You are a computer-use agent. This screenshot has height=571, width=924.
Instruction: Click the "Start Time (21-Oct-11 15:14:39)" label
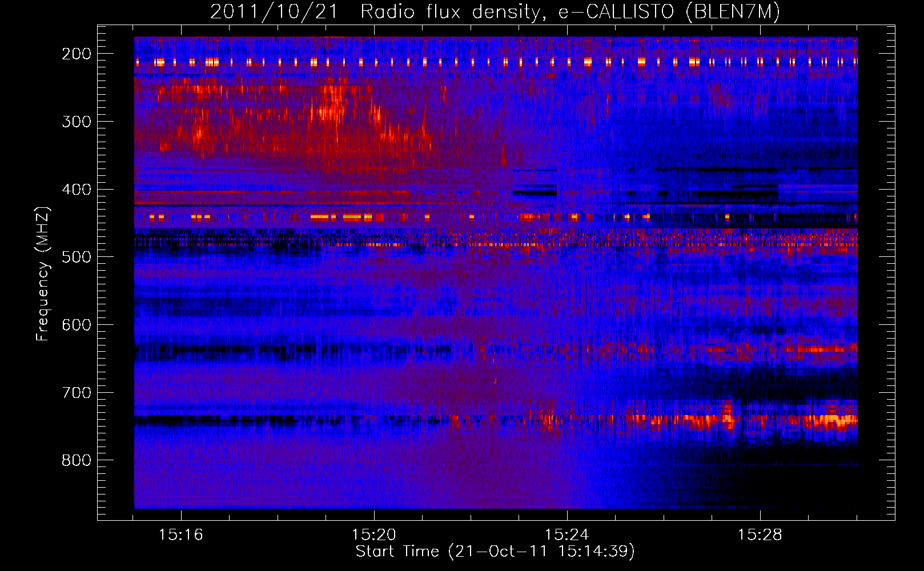495,552
